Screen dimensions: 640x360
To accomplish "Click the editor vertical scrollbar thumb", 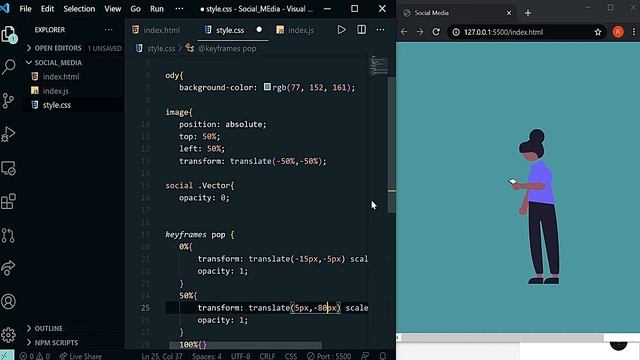I will [x=391, y=144].
